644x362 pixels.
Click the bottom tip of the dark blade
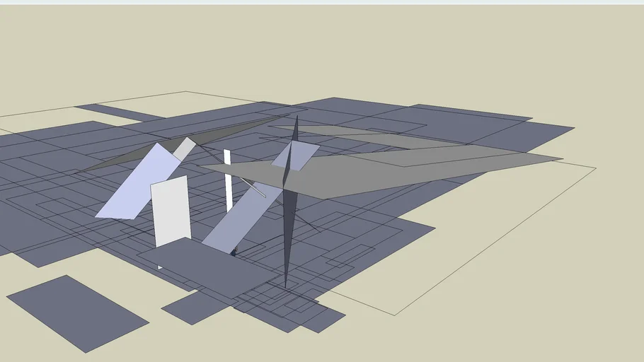pyautogui.click(x=286, y=285)
